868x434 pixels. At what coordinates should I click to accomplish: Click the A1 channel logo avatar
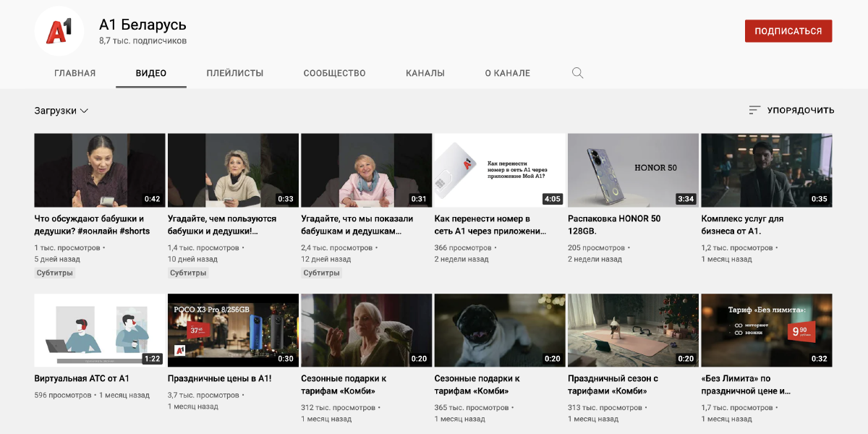pyautogui.click(x=59, y=31)
